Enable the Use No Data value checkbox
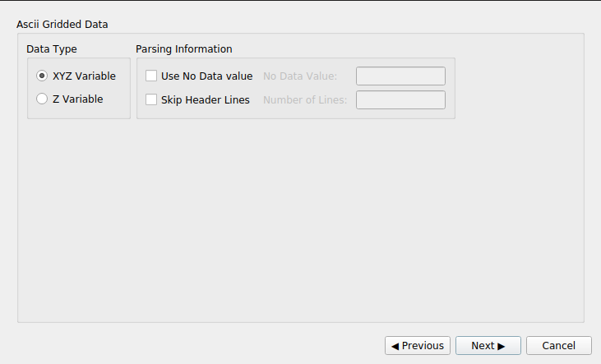This screenshot has height=364, width=601. point(151,76)
